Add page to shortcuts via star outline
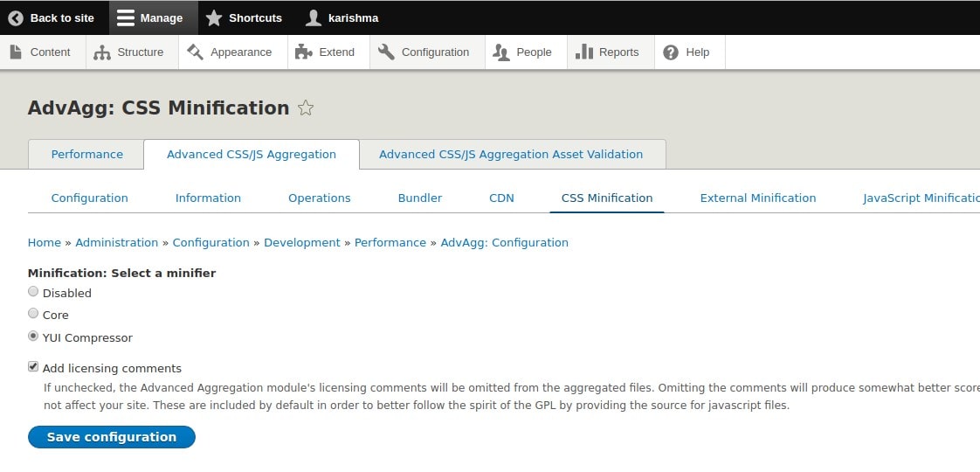The image size is (980, 472). (305, 108)
